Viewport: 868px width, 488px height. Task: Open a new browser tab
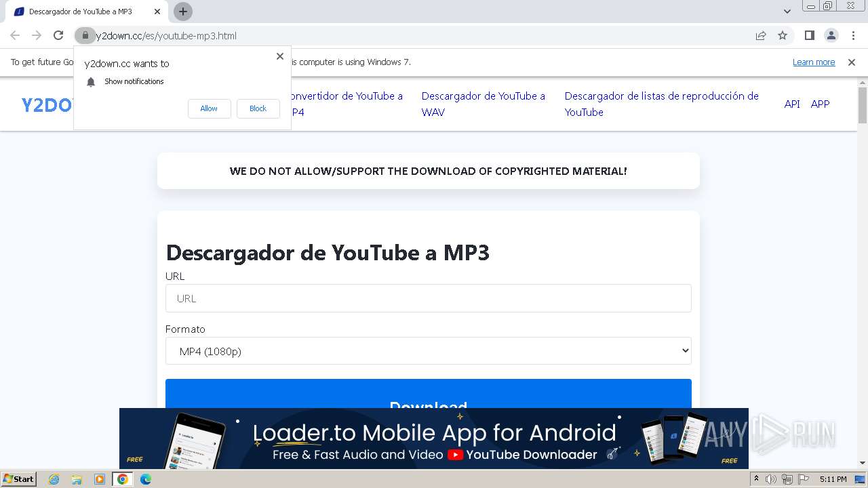coord(183,12)
